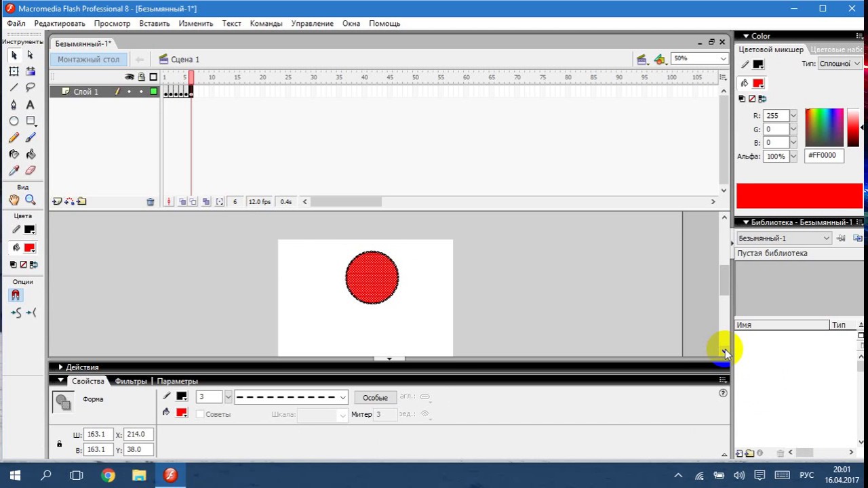Expand the Действия panel
Viewport: 868px width, 488px height.
[60, 367]
